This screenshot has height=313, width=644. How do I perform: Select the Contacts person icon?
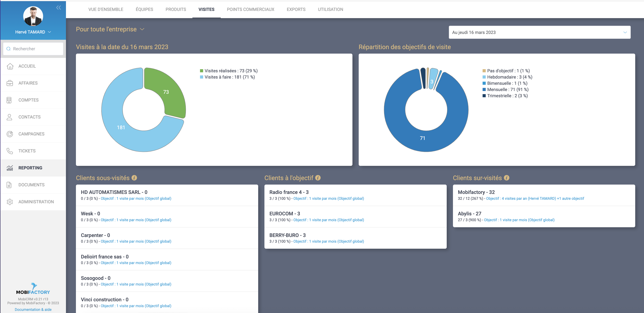pos(10,117)
